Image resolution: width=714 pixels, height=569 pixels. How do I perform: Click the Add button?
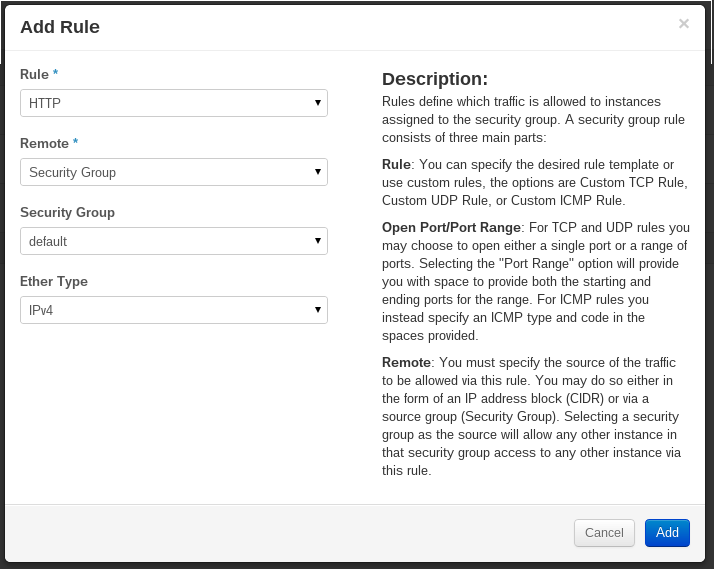(667, 533)
